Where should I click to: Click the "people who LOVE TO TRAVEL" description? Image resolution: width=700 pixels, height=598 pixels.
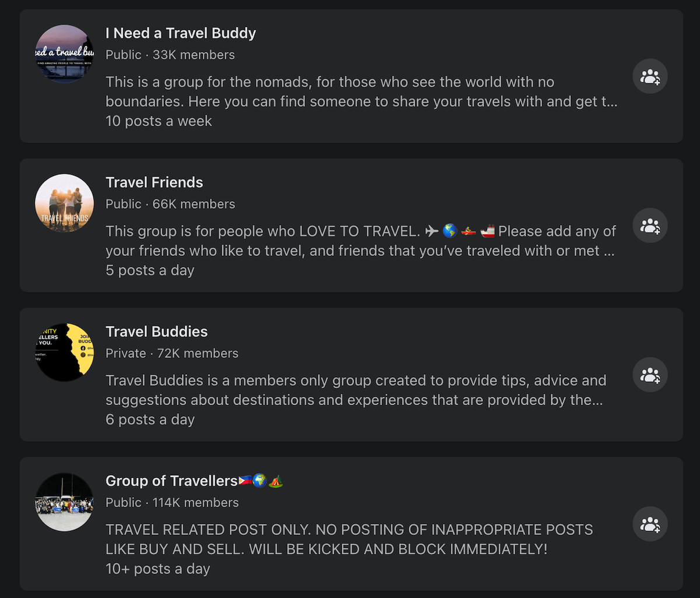tap(360, 241)
